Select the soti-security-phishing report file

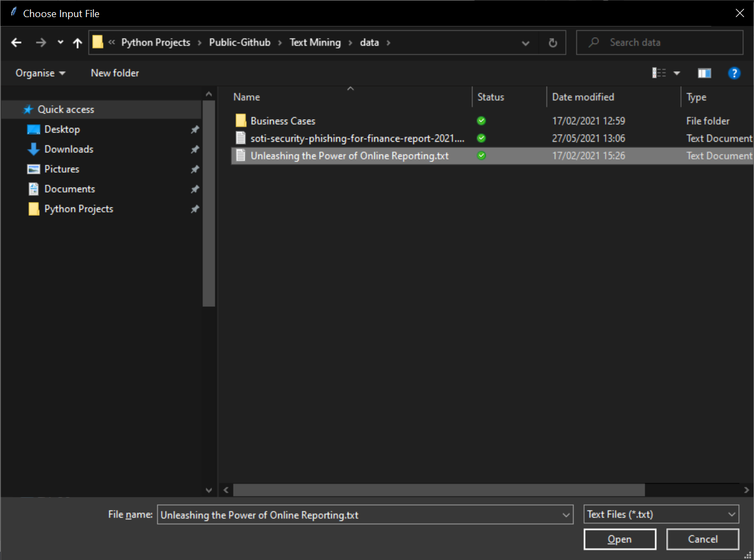point(357,138)
